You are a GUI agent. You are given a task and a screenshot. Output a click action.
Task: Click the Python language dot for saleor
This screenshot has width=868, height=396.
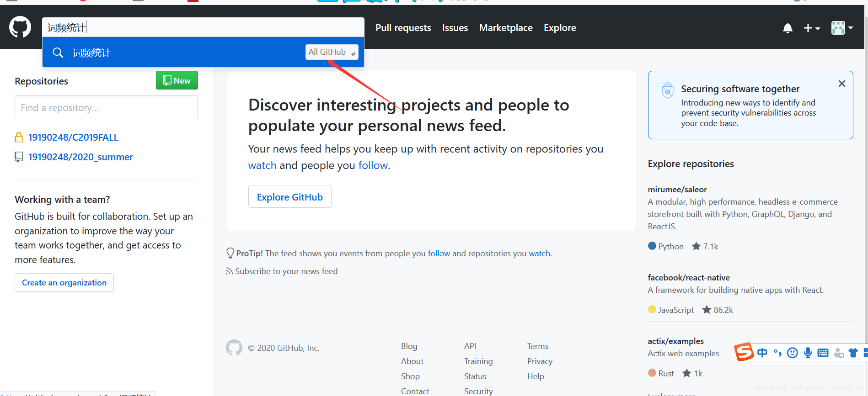click(652, 246)
